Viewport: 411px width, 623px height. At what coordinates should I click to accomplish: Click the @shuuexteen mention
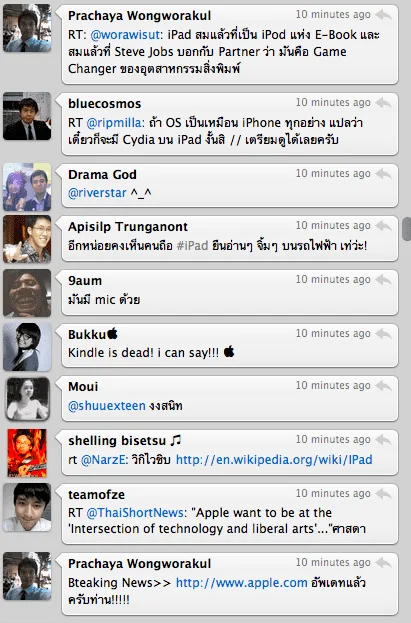[x=107, y=406]
